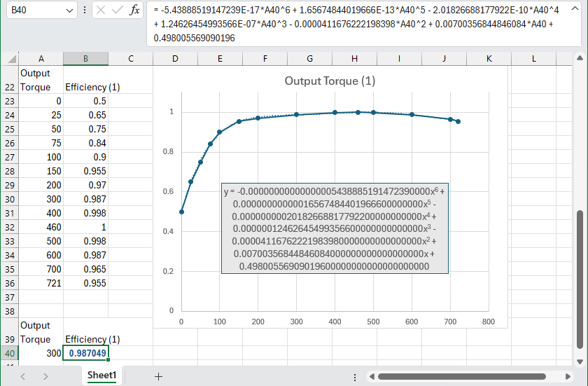Screen dimensions: 588x386
Task: Add a new sheet with plus icon
Action: coord(158,376)
